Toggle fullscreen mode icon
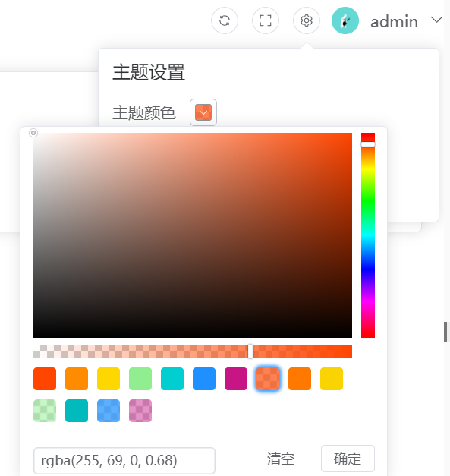 click(x=266, y=20)
